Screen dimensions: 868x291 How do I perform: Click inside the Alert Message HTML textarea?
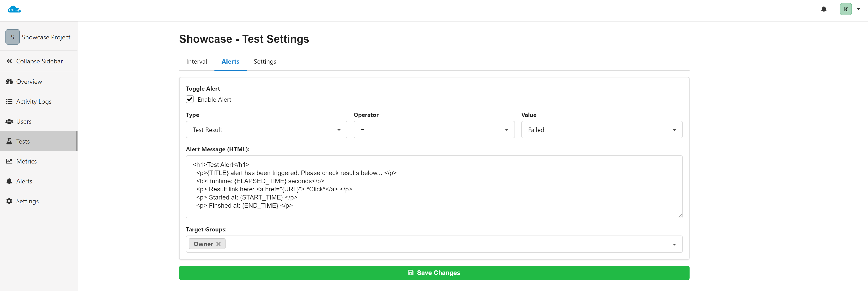point(434,187)
